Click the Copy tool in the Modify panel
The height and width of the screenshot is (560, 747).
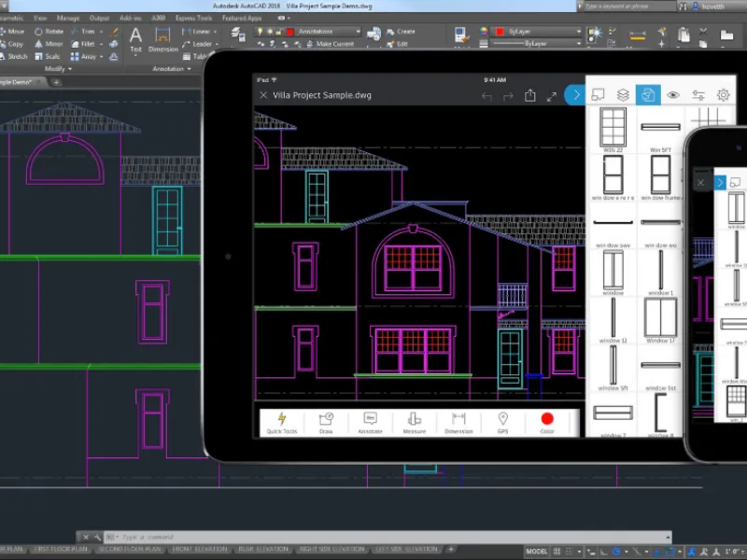(12, 44)
